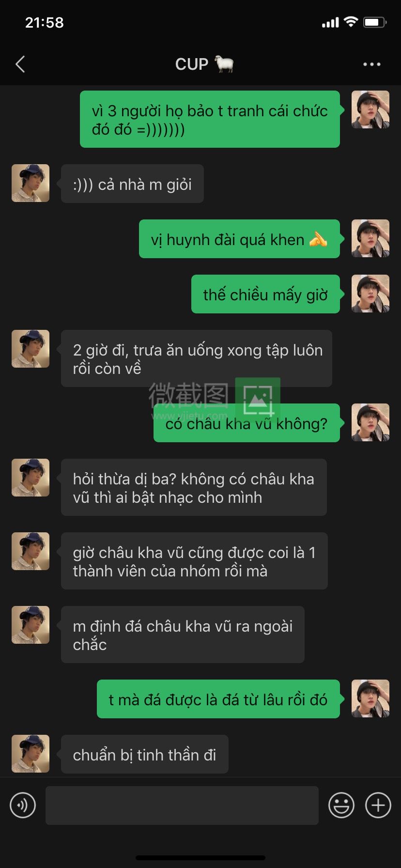The image size is (401, 868).
Task: Tap the 'hỏi thừa dị ba?' message bubble
Action: coord(194,487)
